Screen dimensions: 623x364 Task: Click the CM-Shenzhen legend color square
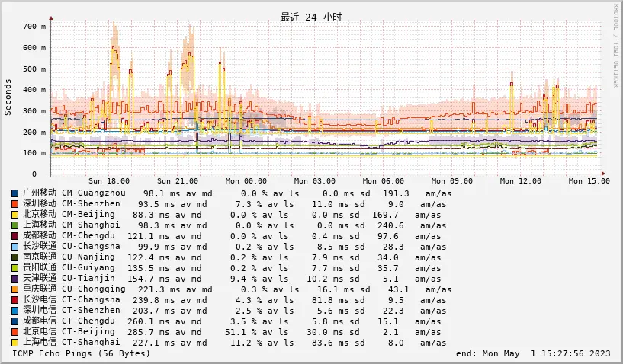(x=16, y=204)
